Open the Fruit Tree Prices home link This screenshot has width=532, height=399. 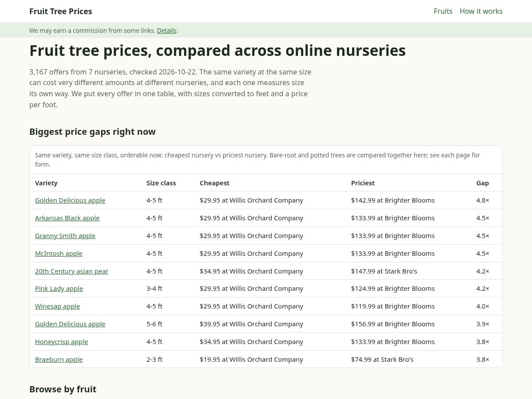(61, 11)
